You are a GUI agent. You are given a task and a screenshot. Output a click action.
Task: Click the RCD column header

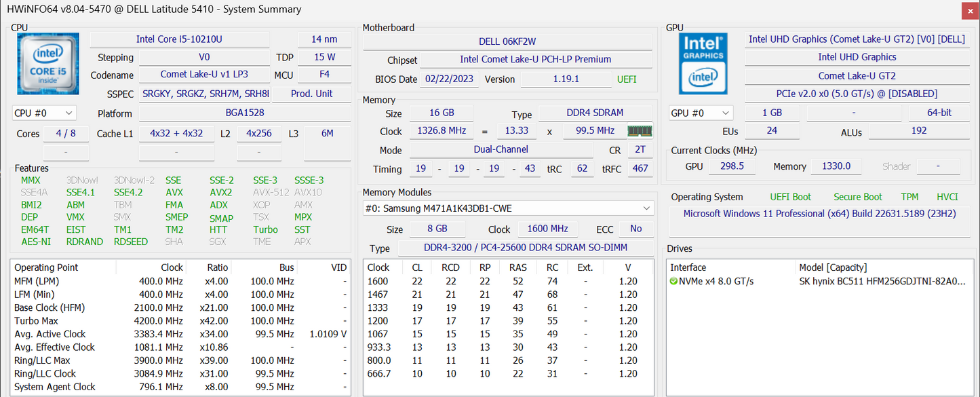[450, 267]
